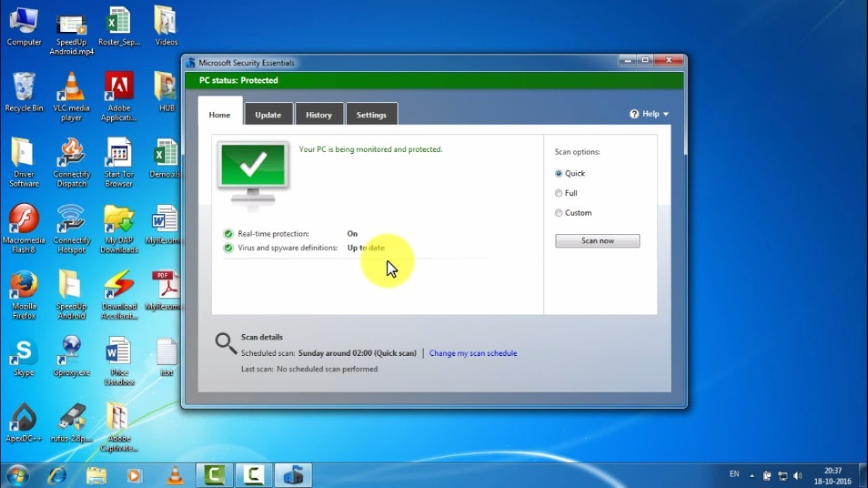
Task: Launch Gproxy.exe shortcut
Action: click(x=71, y=357)
